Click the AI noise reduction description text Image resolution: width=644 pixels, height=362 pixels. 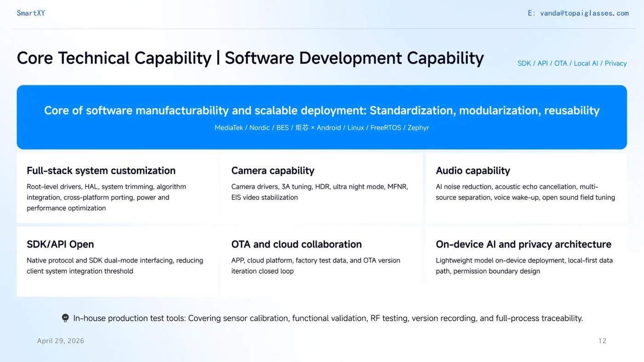tap(525, 192)
